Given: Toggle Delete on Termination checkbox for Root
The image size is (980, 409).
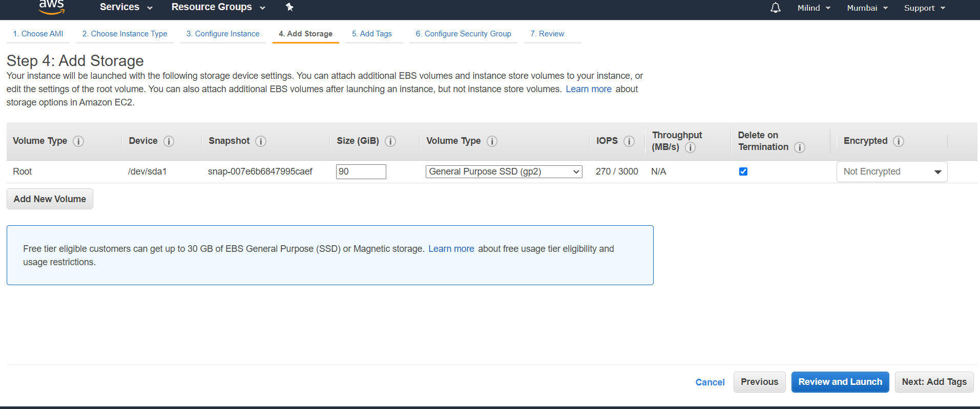Looking at the screenshot, I should [743, 171].
